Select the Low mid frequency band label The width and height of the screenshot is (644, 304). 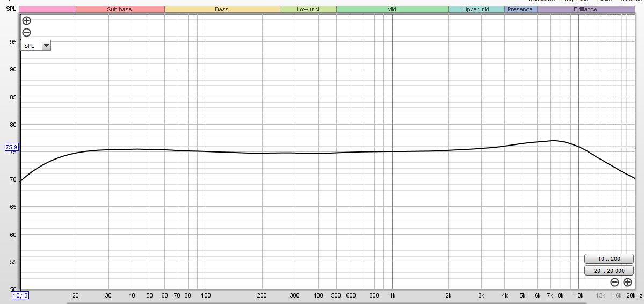(x=308, y=9)
